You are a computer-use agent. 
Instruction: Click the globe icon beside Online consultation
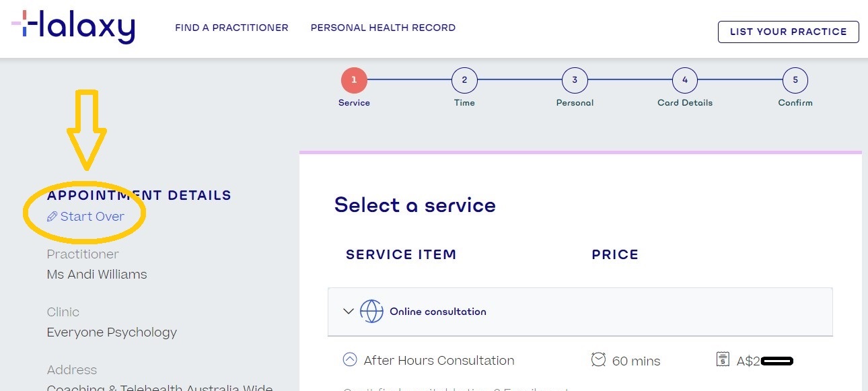click(x=373, y=310)
